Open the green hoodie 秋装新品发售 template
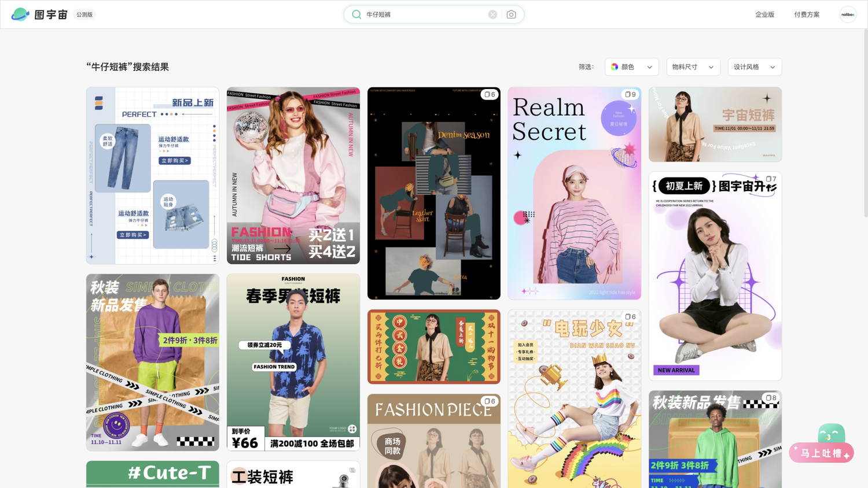The image size is (868, 488). 715,439
